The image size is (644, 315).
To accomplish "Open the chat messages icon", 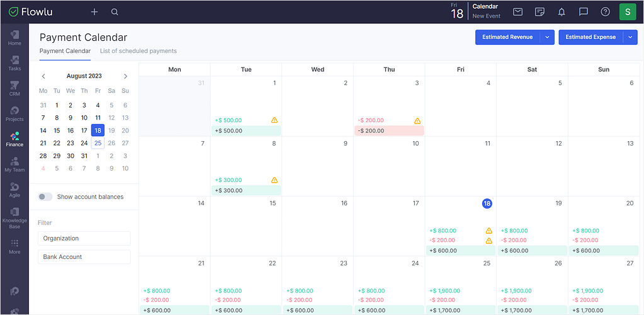I will click(x=583, y=12).
